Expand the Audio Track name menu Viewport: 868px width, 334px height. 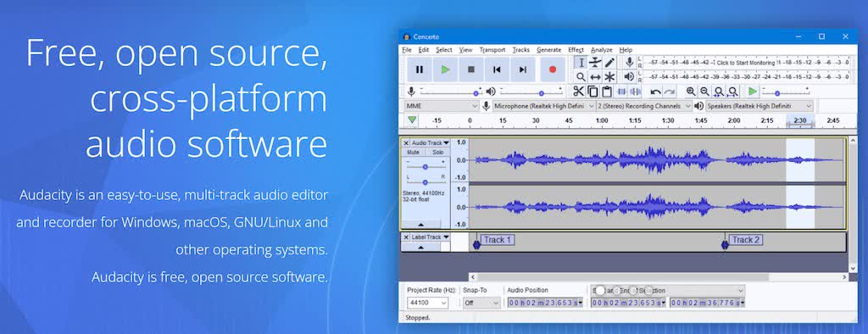tap(430, 143)
